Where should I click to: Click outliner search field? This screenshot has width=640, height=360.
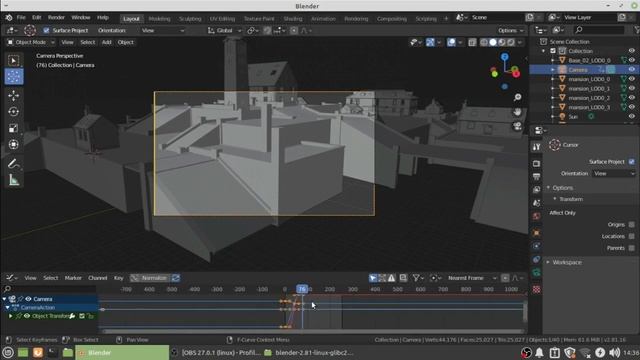599,30
